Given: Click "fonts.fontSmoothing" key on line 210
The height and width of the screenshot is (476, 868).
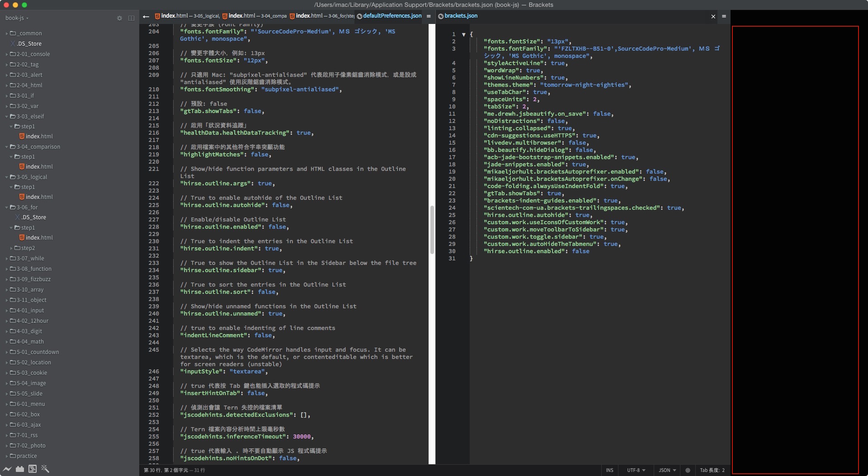Looking at the screenshot, I should click(217, 90).
